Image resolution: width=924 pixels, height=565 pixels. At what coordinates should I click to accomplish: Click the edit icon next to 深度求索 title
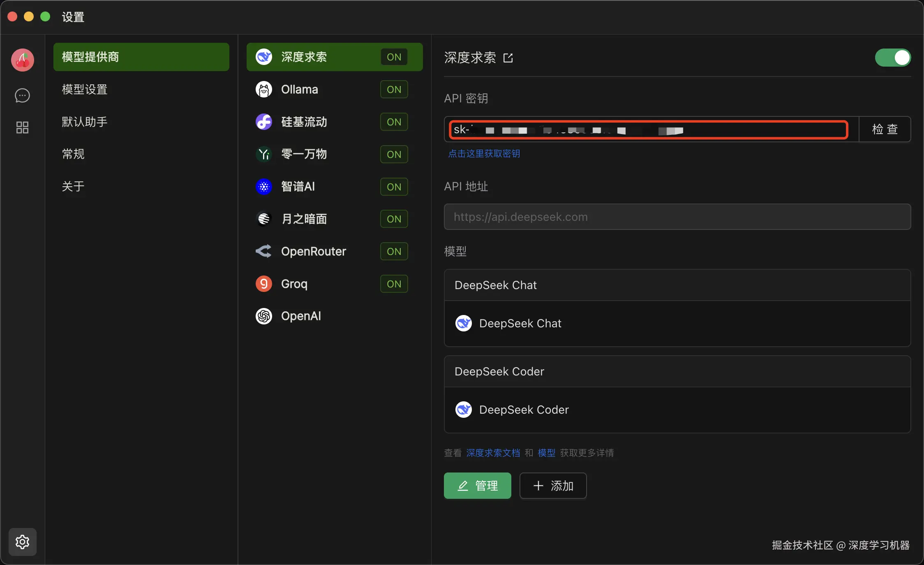click(x=508, y=58)
